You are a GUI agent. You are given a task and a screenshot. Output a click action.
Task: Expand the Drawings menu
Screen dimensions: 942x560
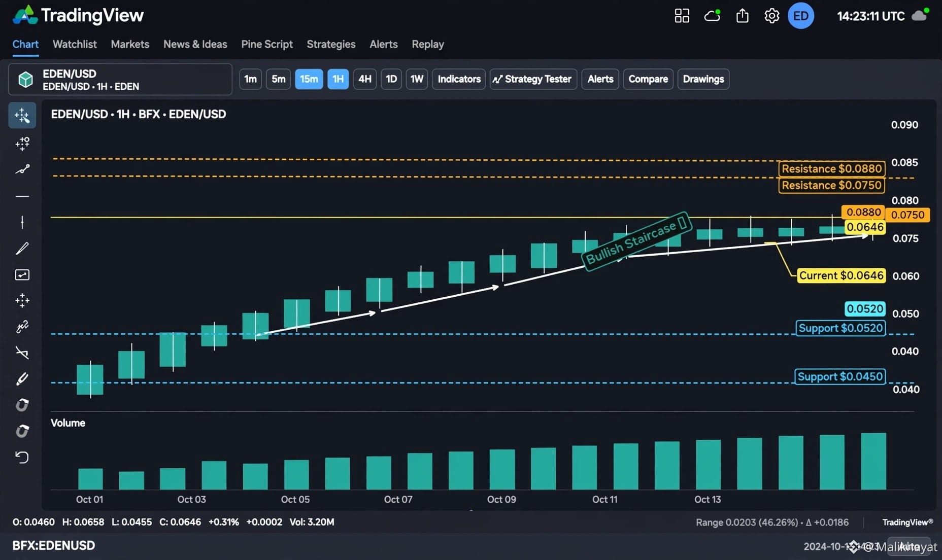(703, 79)
